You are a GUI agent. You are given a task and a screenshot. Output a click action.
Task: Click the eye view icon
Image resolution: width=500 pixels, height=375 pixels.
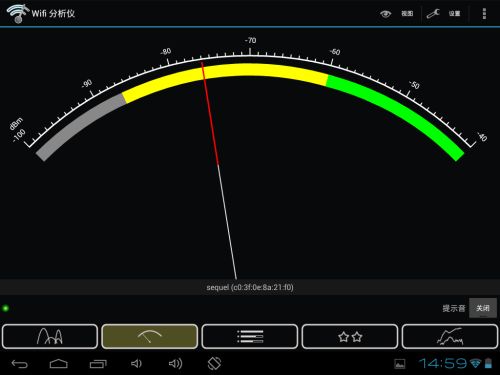click(386, 14)
